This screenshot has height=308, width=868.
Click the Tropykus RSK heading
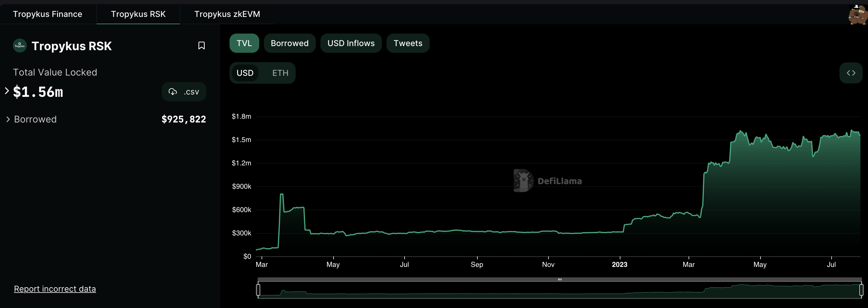point(72,46)
